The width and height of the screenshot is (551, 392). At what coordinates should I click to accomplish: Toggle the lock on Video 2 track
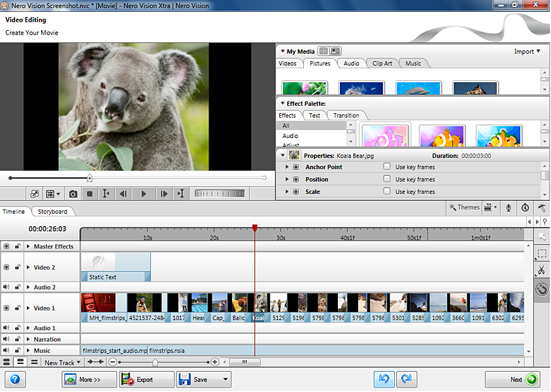tap(16, 267)
